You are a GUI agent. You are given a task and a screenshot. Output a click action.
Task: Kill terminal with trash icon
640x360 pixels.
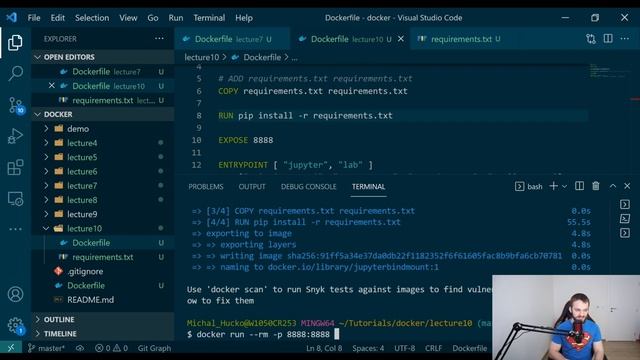point(596,186)
